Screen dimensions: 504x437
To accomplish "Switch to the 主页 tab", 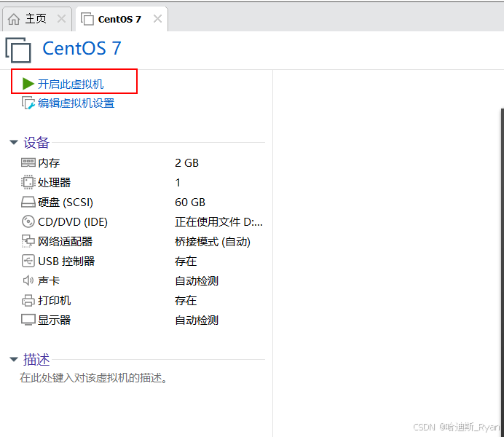I will tap(36, 19).
